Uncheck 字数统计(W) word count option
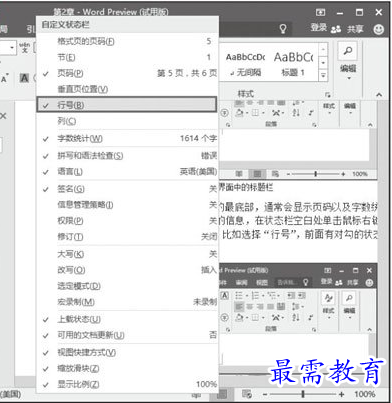The width and height of the screenshot is (392, 403). [x=127, y=138]
